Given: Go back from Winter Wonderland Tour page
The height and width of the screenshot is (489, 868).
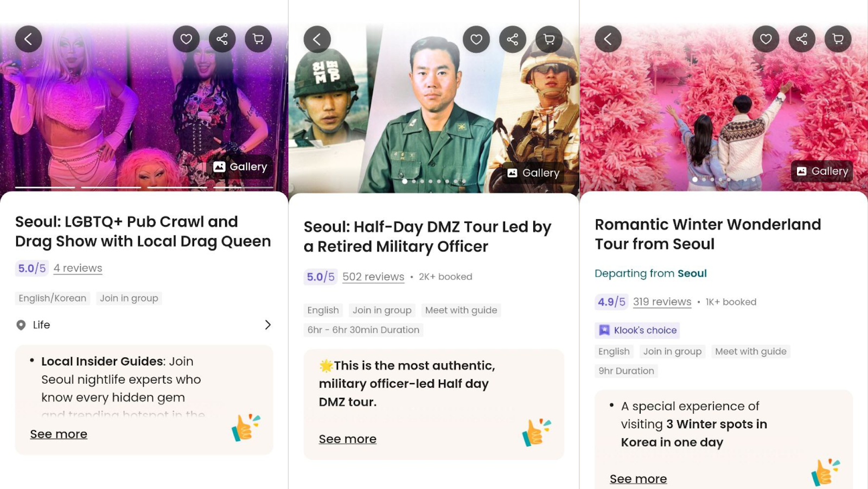Looking at the screenshot, I should (608, 39).
